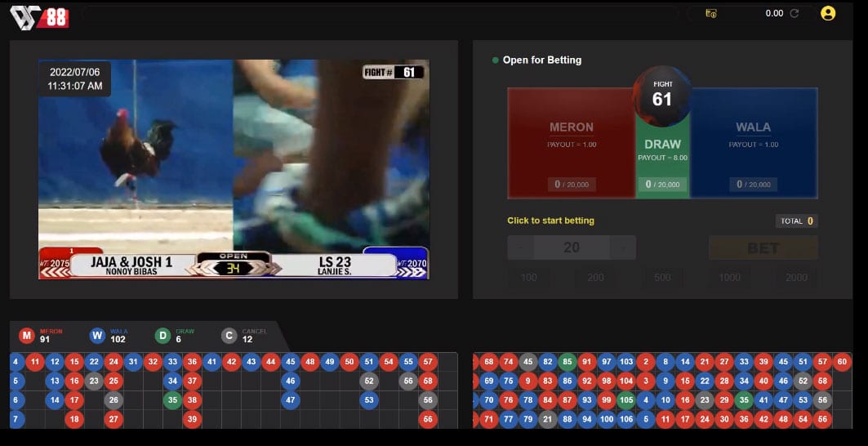Open the user profile icon
This screenshot has height=446, width=868.
(x=828, y=13)
